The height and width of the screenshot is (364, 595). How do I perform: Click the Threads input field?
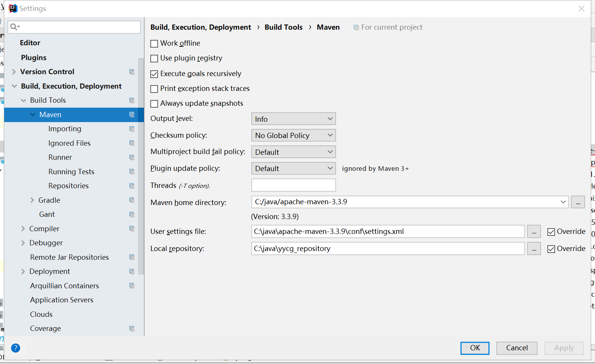pos(294,185)
